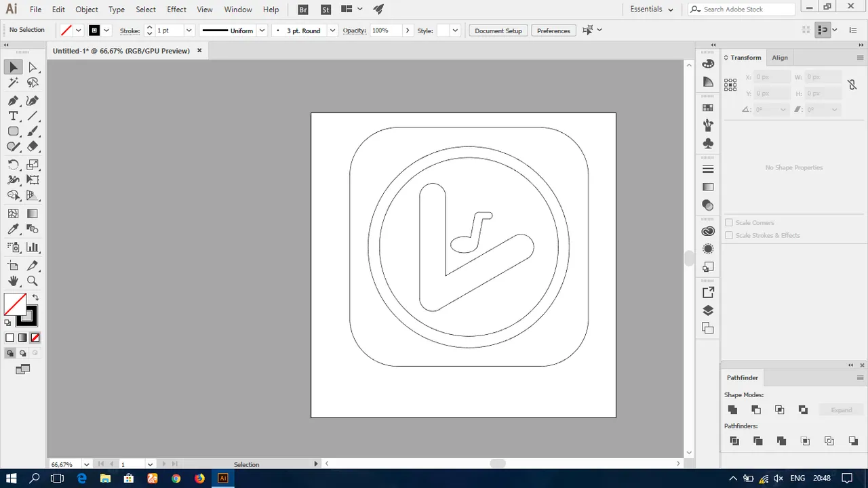Swap fill and stroke colors

click(x=35, y=298)
